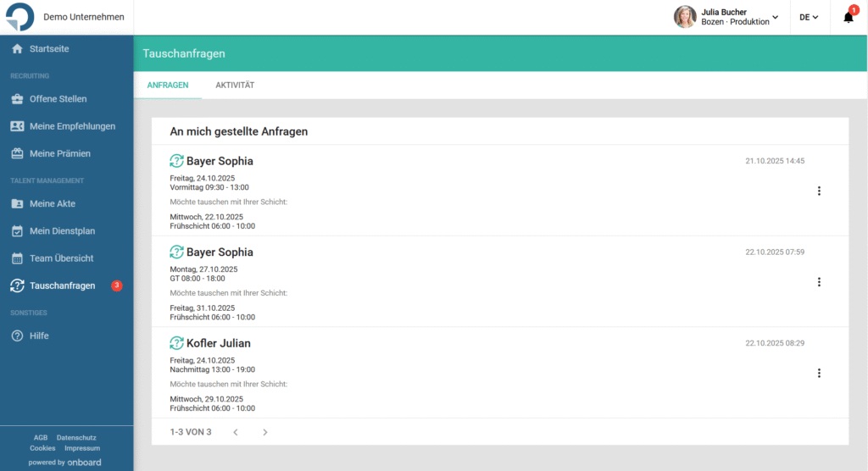Image resolution: width=868 pixels, height=471 pixels.
Task: Open Meine Prämien gift icon
Action: pos(17,154)
